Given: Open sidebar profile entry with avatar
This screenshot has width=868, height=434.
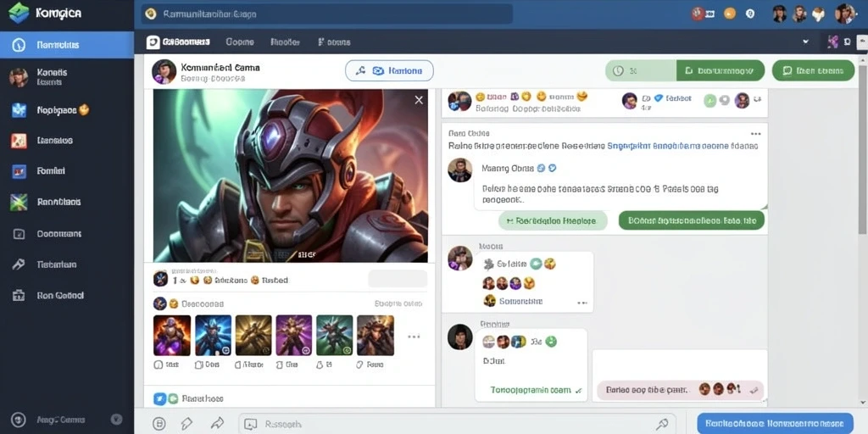Looking at the screenshot, I should (67, 77).
